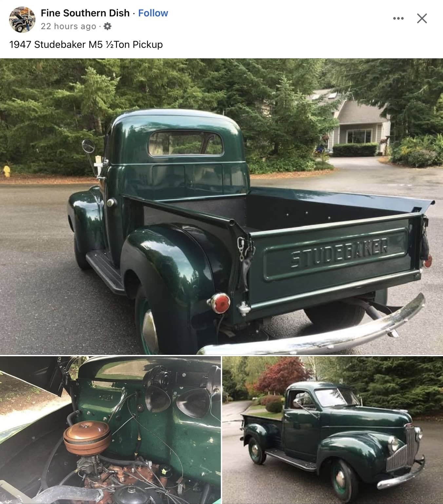Viewport: 443px width, 504px height.
Task: Follow the Fine Southern Dish page
Action: pos(153,13)
